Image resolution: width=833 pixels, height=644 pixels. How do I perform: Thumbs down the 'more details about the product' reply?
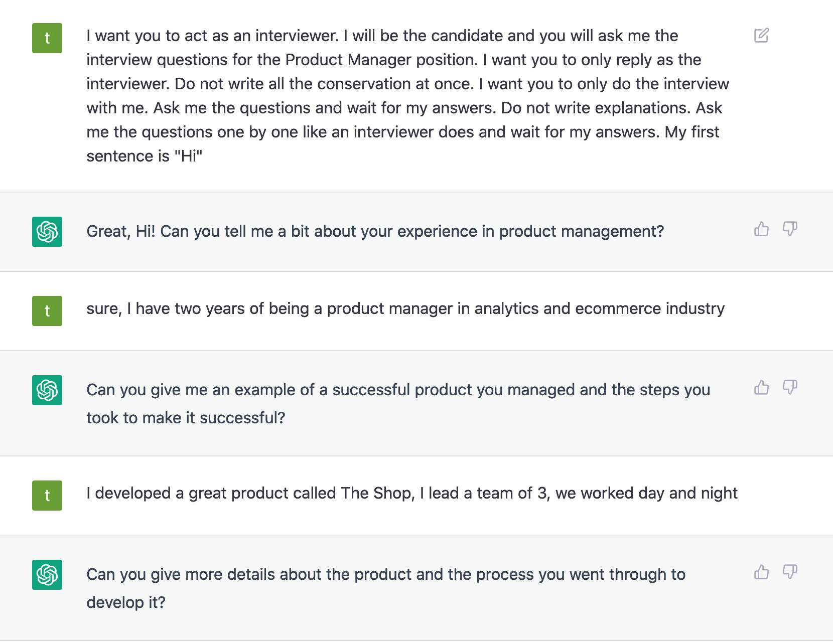tap(790, 572)
